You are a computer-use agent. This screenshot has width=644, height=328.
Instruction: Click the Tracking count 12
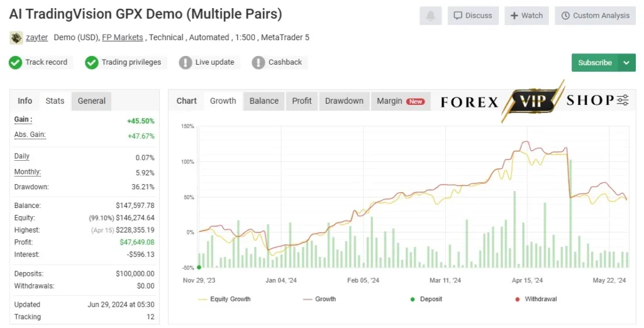point(151,317)
